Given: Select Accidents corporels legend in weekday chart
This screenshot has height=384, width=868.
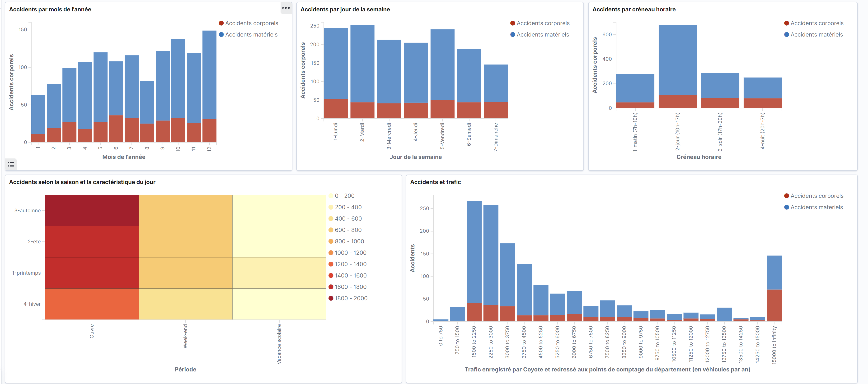Looking at the screenshot, I should pos(540,23).
